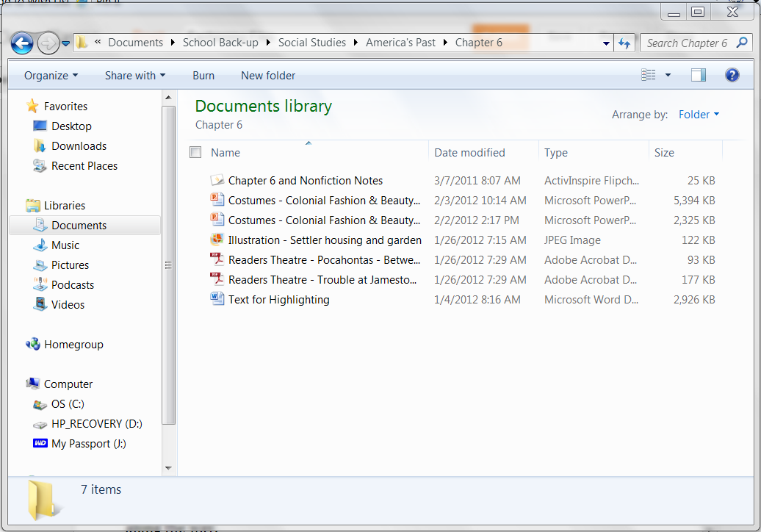
Task: Select the Trouble at Jamestown PDF icon
Action: click(217, 279)
